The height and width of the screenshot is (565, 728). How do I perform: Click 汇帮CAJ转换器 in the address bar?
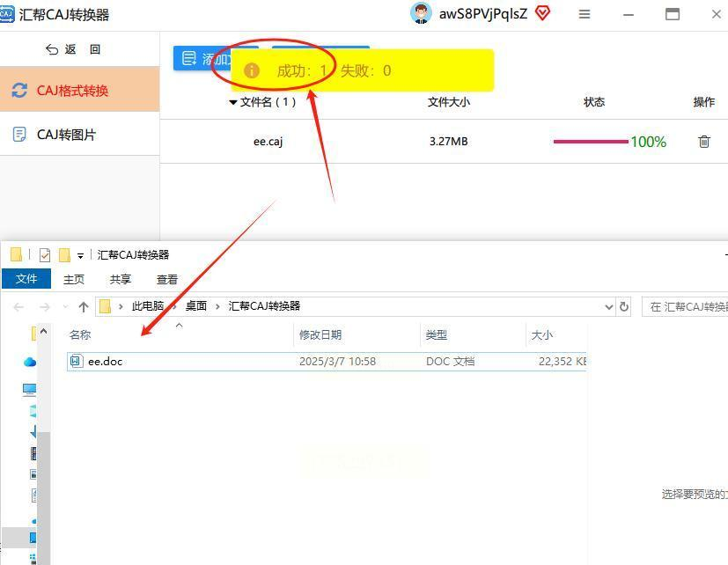[264, 306]
